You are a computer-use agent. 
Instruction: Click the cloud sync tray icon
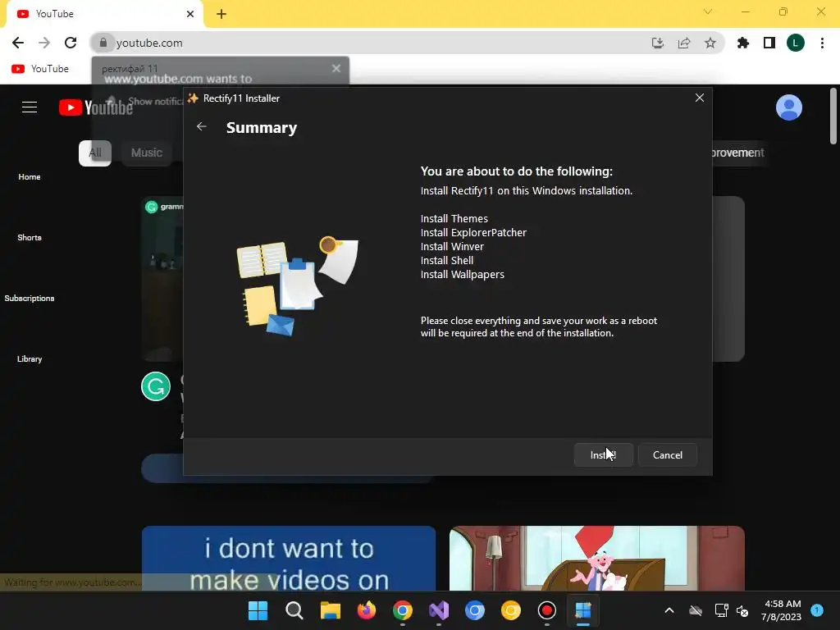click(696, 610)
